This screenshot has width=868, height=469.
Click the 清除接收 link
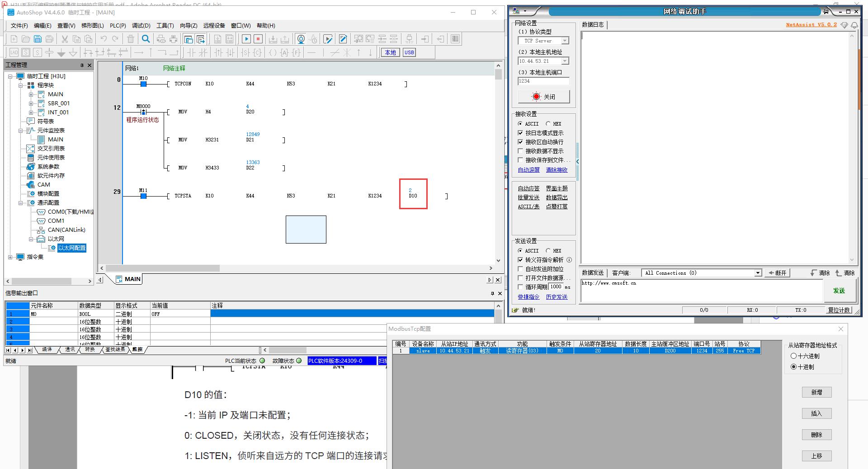point(557,170)
